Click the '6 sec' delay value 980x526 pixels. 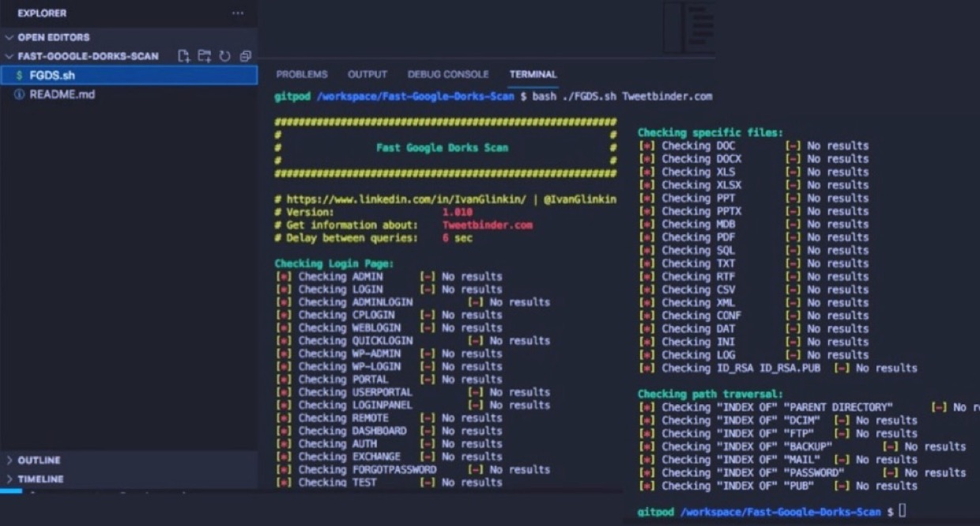(x=458, y=238)
